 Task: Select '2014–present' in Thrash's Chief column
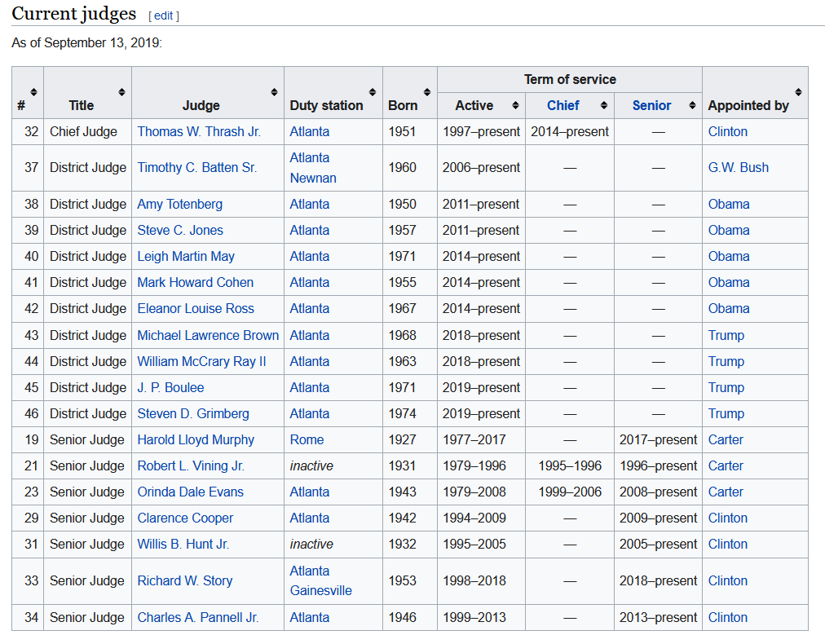click(570, 131)
